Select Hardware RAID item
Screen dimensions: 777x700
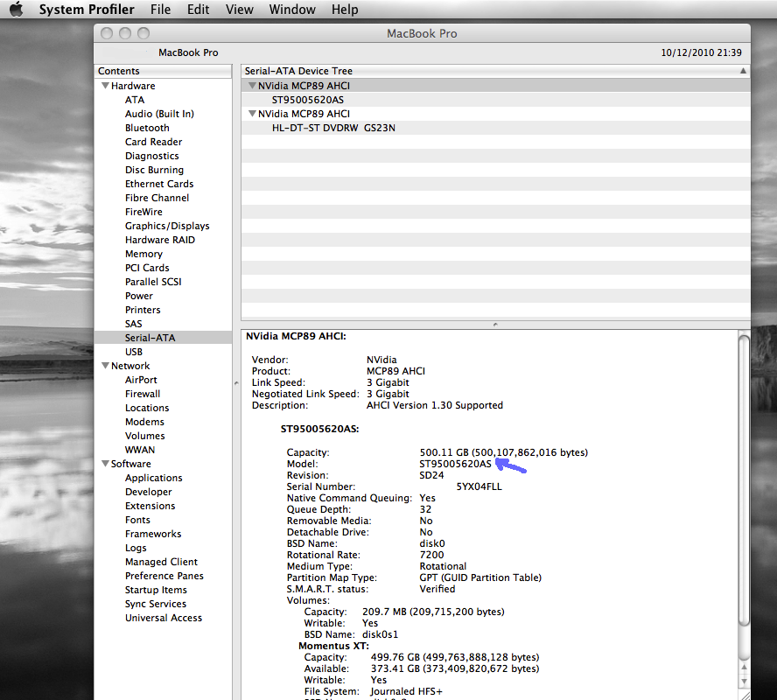tap(160, 240)
